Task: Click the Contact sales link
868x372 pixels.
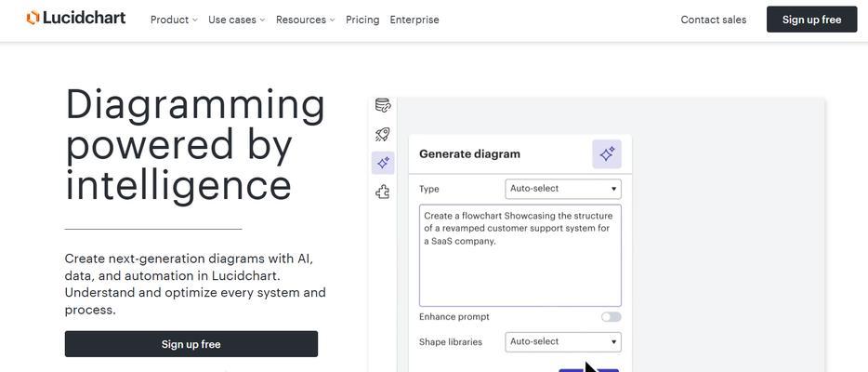Action: click(x=713, y=20)
